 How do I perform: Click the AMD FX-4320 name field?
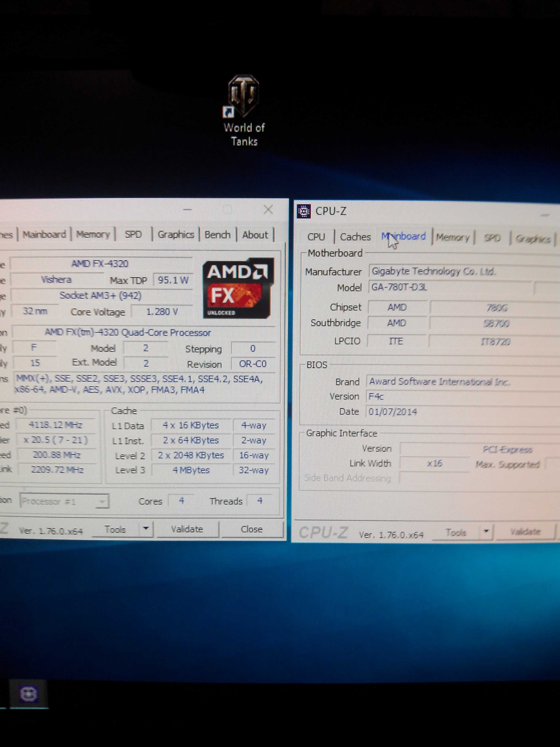[x=100, y=263]
